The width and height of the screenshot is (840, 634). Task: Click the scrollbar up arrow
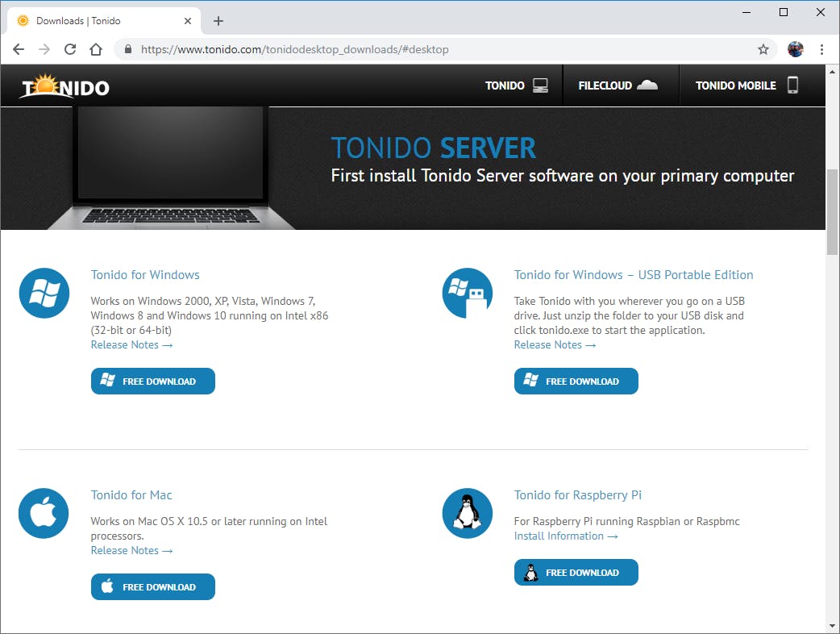(x=833, y=71)
